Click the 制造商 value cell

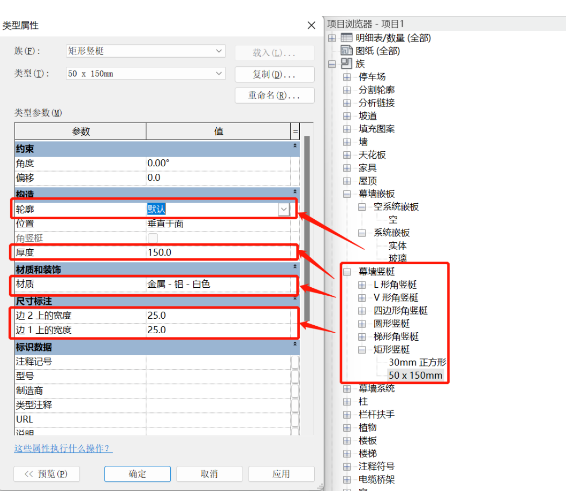pyautogui.click(x=218, y=391)
